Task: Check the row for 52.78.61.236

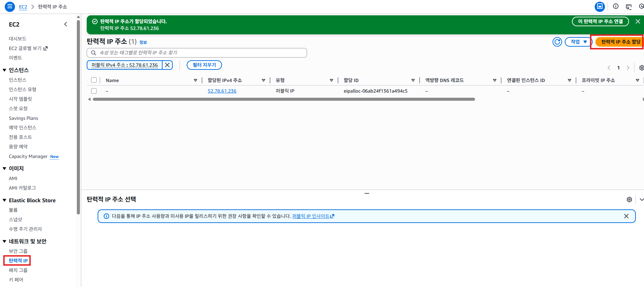Action: point(94,91)
